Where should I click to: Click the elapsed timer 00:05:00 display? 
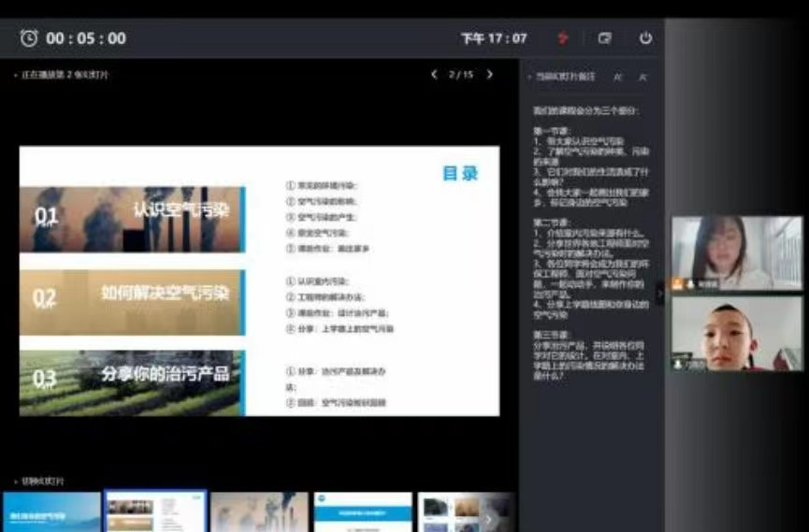pyautogui.click(x=85, y=38)
